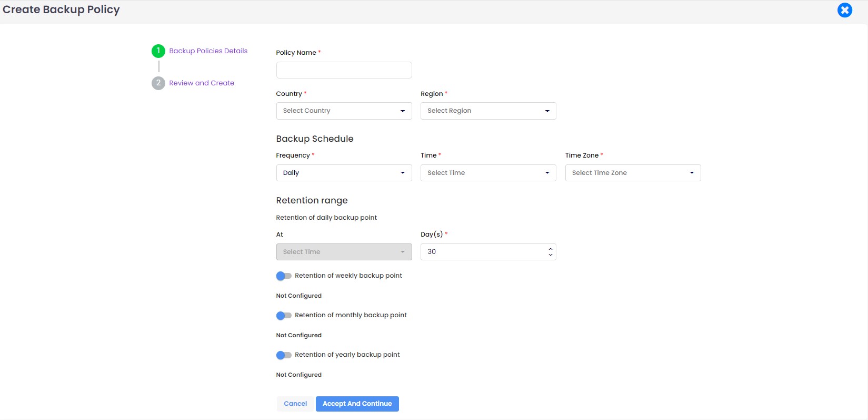Focus the Policy Name input field
Screen dimensions: 868x420
click(x=344, y=70)
